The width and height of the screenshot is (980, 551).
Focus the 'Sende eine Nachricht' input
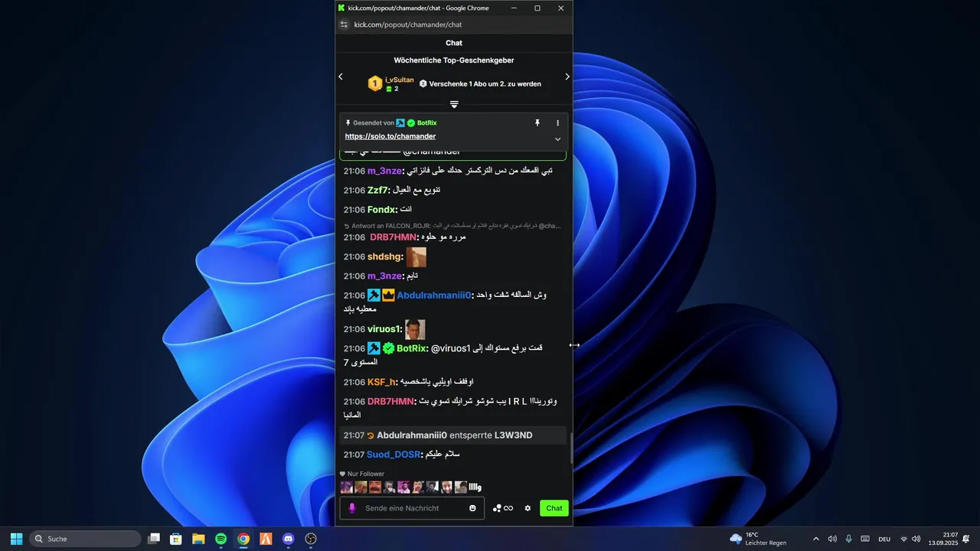click(x=412, y=508)
